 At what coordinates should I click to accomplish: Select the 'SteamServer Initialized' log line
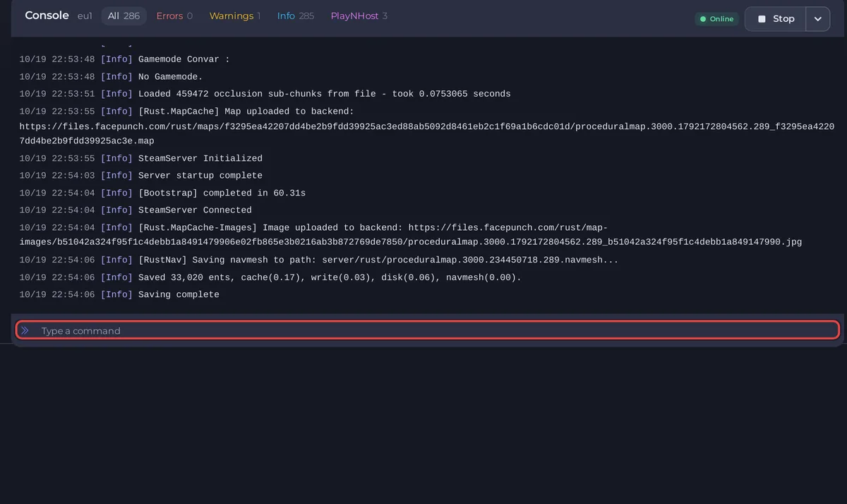[140, 159]
